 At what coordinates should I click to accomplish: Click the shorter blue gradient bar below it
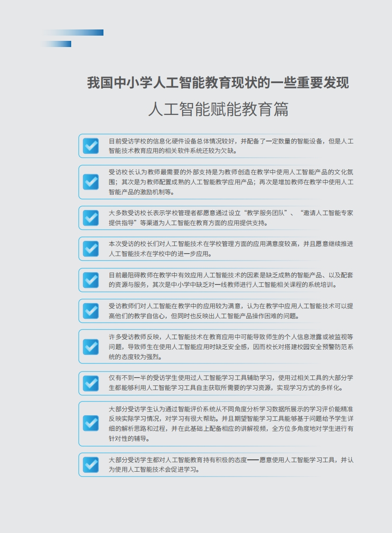(56, 44)
